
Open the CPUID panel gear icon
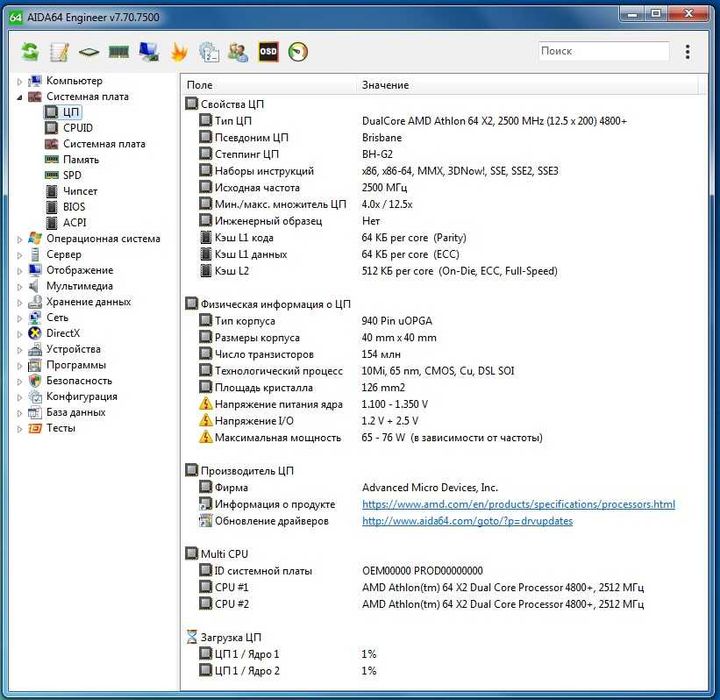(209, 51)
